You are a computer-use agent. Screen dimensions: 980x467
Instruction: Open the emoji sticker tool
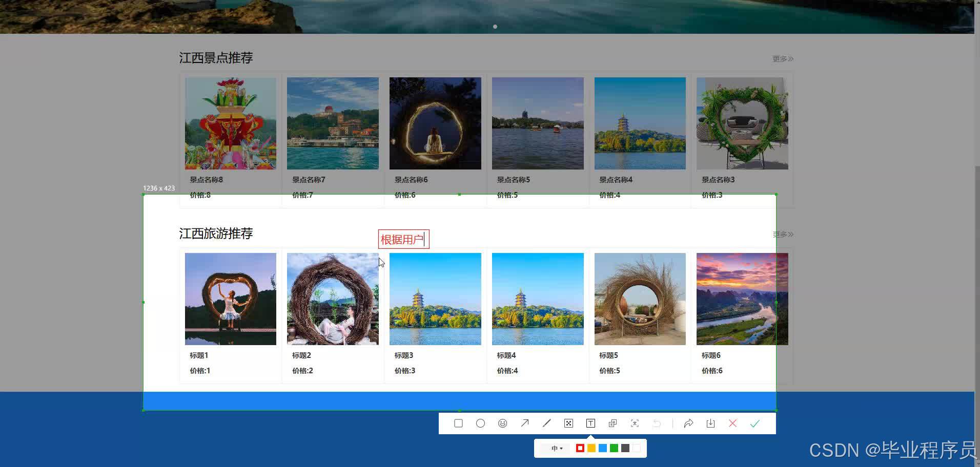[502, 423]
